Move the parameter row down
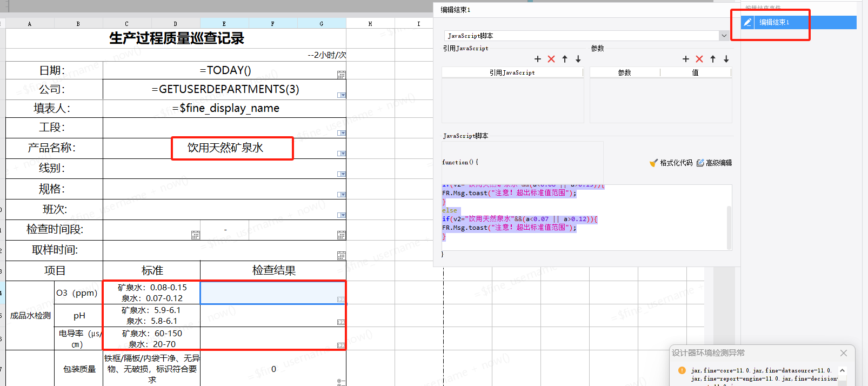The image size is (868, 386). pyautogui.click(x=726, y=59)
